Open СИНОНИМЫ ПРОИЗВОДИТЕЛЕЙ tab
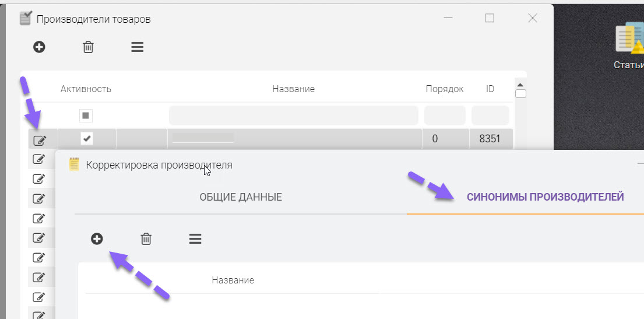This screenshot has height=319, width=644. pos(545,197)
